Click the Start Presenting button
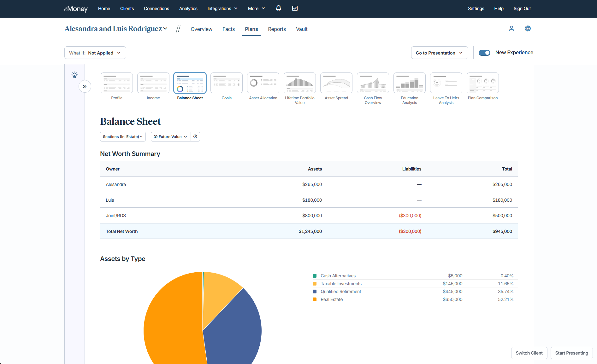 click(x=571, y=353)
